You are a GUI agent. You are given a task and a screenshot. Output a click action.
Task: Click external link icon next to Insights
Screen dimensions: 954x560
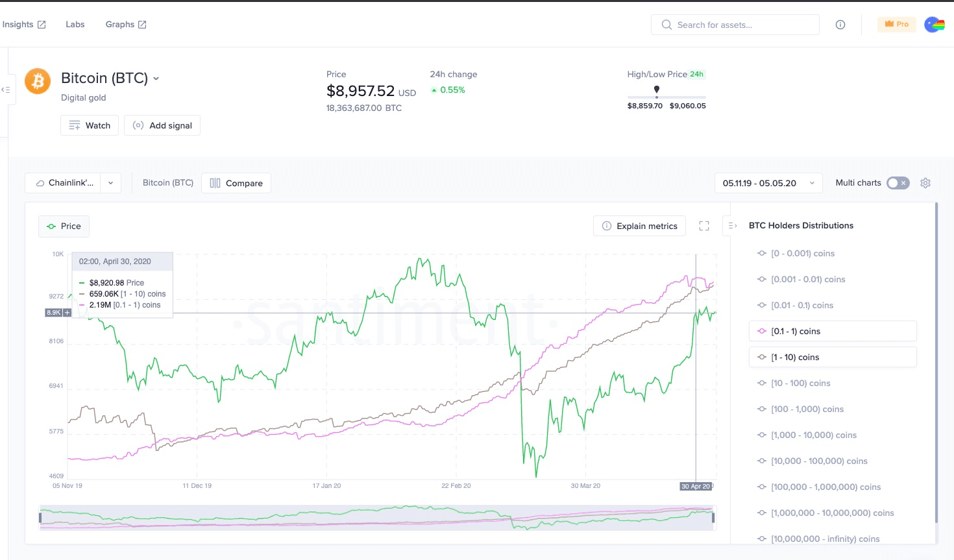click(42, 25)
